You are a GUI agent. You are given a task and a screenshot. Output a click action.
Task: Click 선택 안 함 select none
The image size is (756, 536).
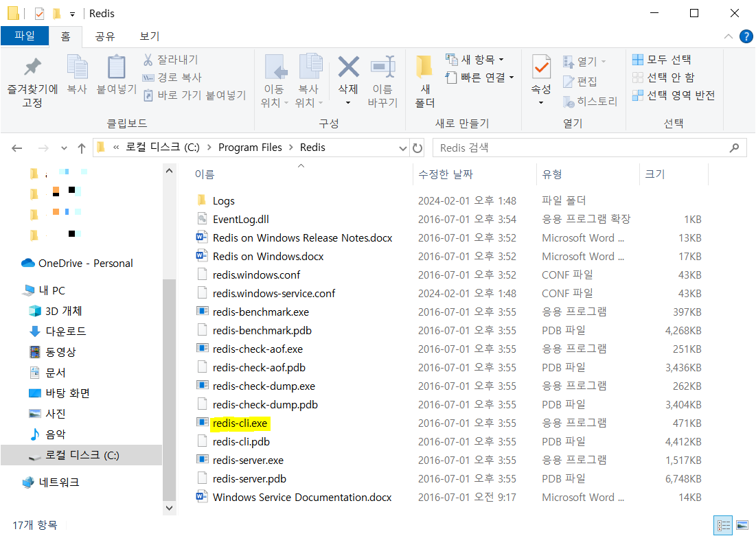tap(663, 77)
